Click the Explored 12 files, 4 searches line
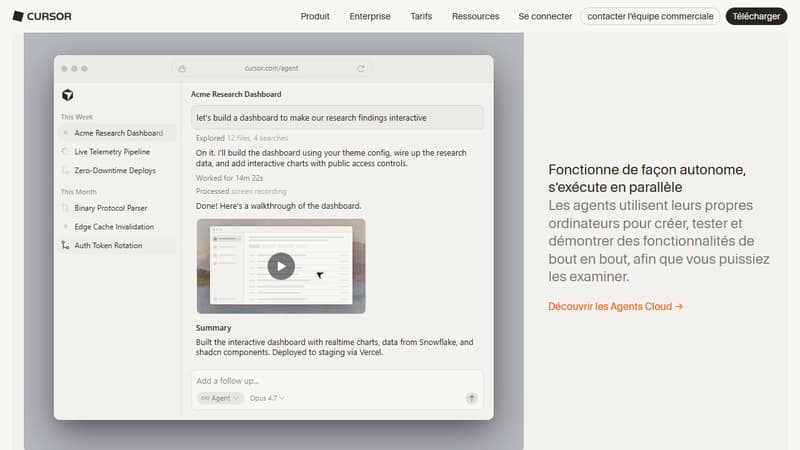The image size is (800, 450). point(242,138)
